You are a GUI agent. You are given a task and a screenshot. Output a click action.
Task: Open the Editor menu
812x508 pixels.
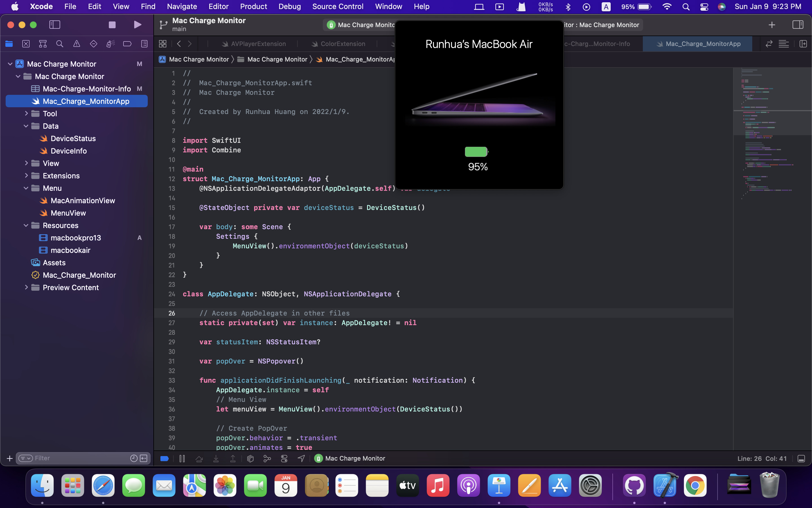pyautogui.click(x=219, y=6)
